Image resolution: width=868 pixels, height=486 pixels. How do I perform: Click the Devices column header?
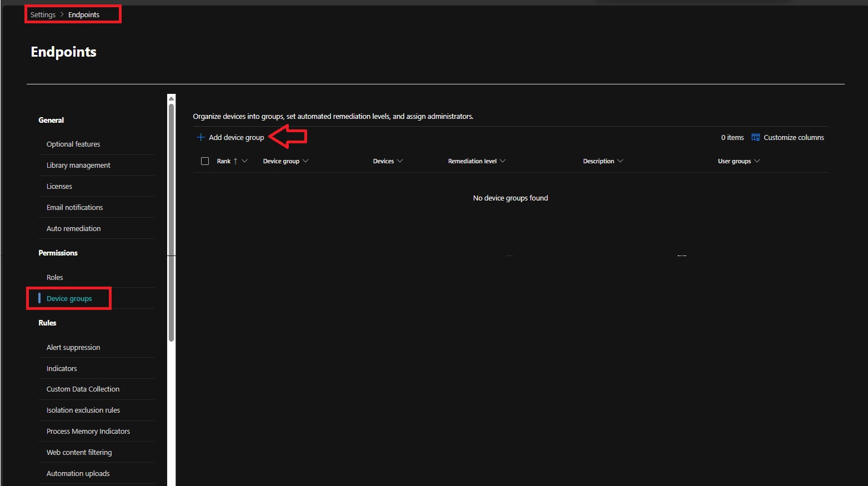(383, 161)
